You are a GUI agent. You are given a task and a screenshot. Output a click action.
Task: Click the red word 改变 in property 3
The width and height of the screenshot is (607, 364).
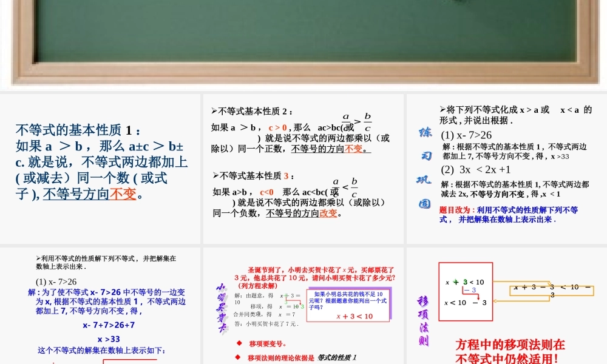pos(328,213)
